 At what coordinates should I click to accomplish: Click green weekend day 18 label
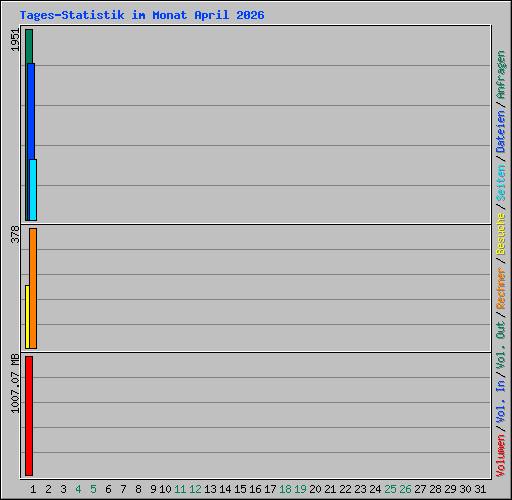click(285, 489)
